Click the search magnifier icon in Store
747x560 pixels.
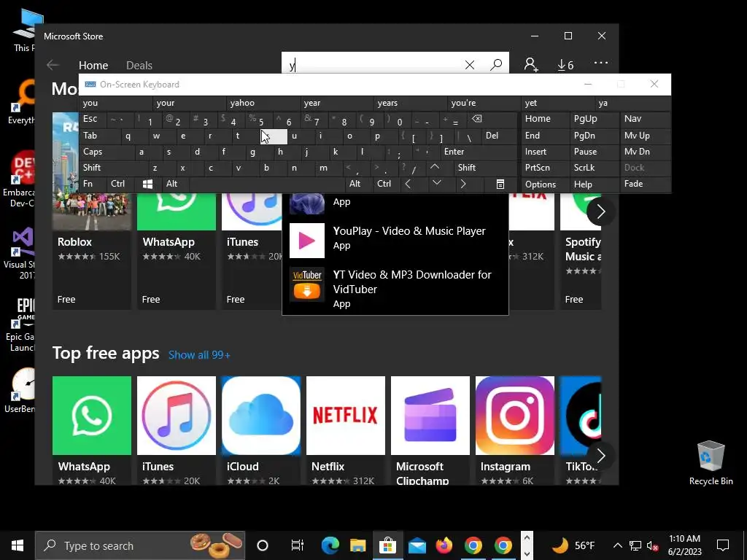tap(496, 64)
